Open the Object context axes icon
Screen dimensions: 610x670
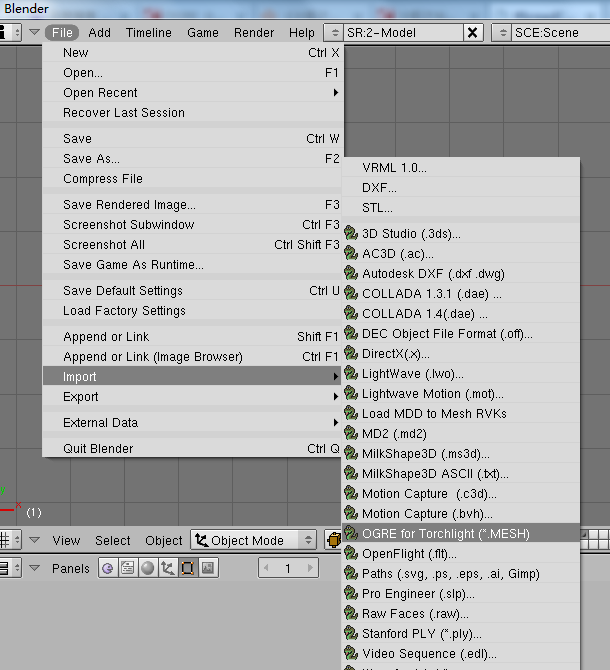pyautogui.click(x=168, y=568)
